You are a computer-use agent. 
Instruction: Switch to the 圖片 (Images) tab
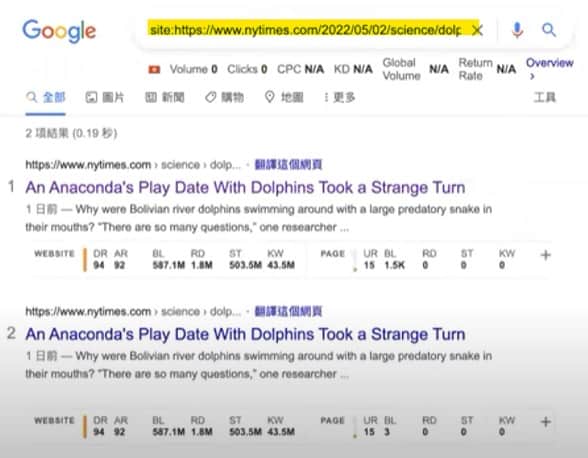coord(105,98)
